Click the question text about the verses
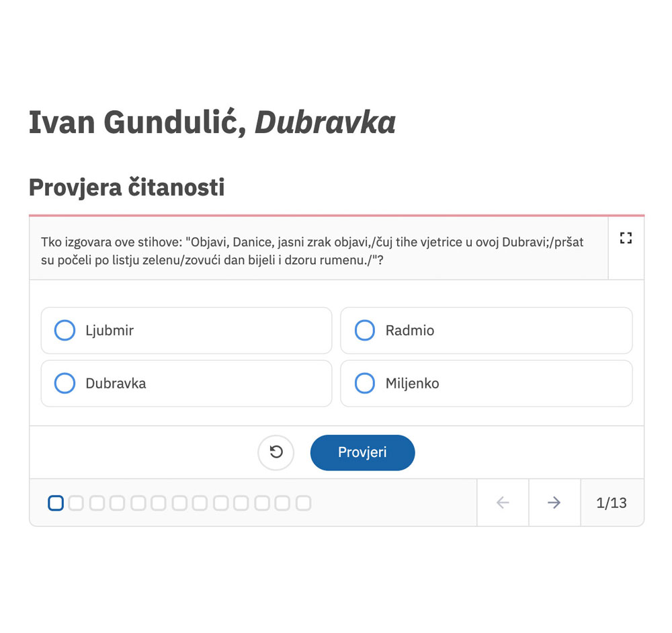Image resolution: width=672 pixels, height=633 pixels. [x=312, y=250]
